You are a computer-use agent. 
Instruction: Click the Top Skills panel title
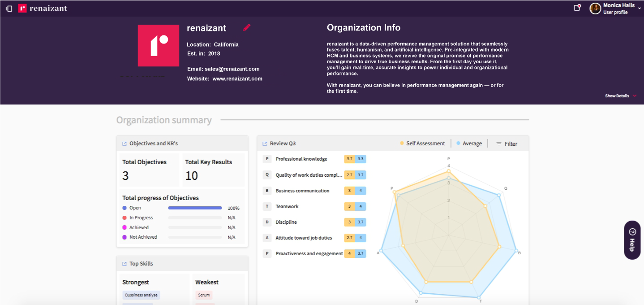coord(141,264)
